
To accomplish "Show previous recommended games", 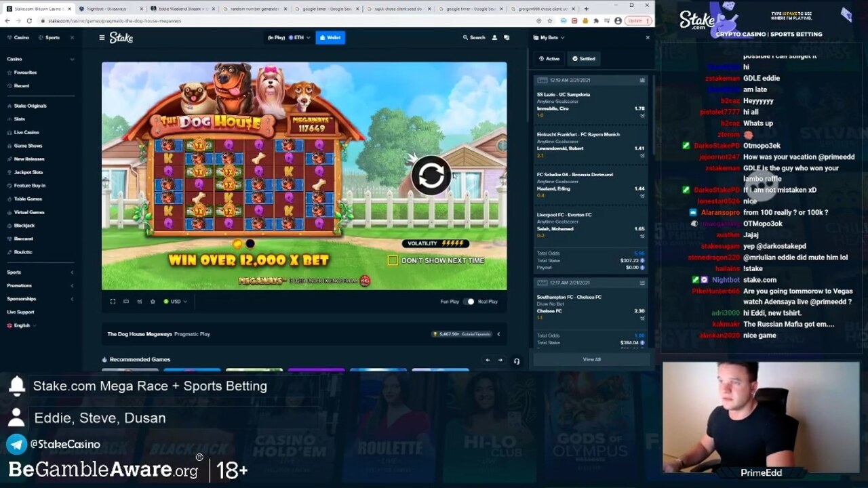I will click(487, 361).
